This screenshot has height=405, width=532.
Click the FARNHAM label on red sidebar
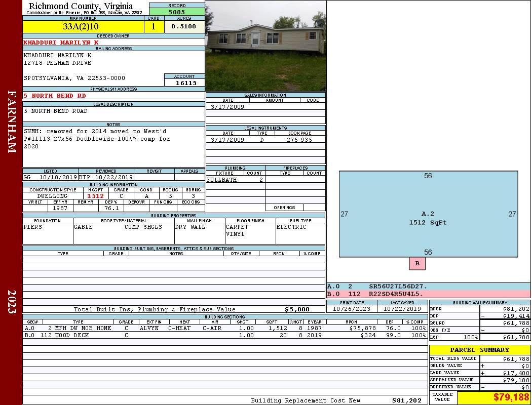[12, 121]
